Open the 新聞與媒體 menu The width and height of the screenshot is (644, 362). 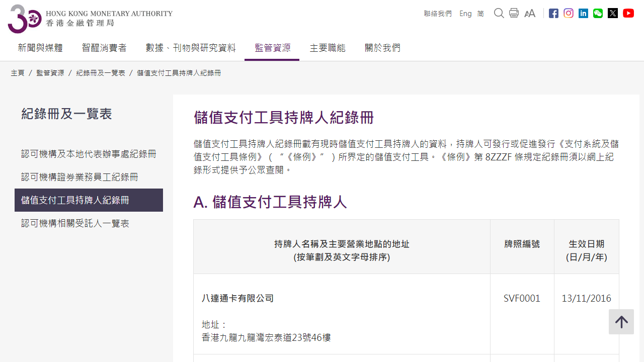[x=40, y=48]
